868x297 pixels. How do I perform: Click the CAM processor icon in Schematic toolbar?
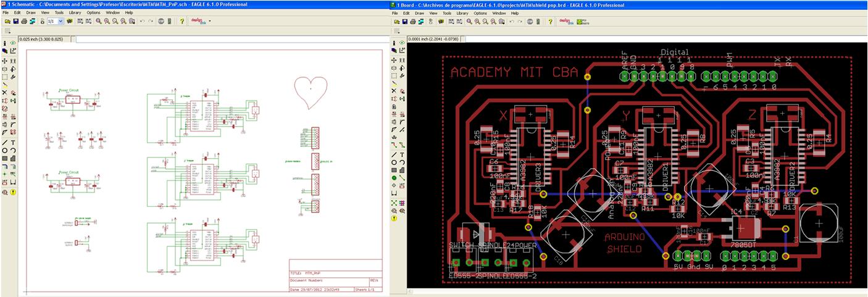tap(32, 21)
